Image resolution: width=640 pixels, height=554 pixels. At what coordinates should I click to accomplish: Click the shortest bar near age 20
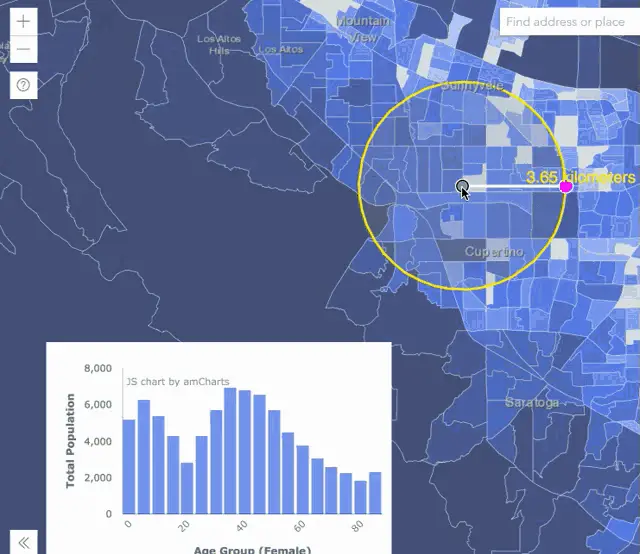(x=187, y=488)
